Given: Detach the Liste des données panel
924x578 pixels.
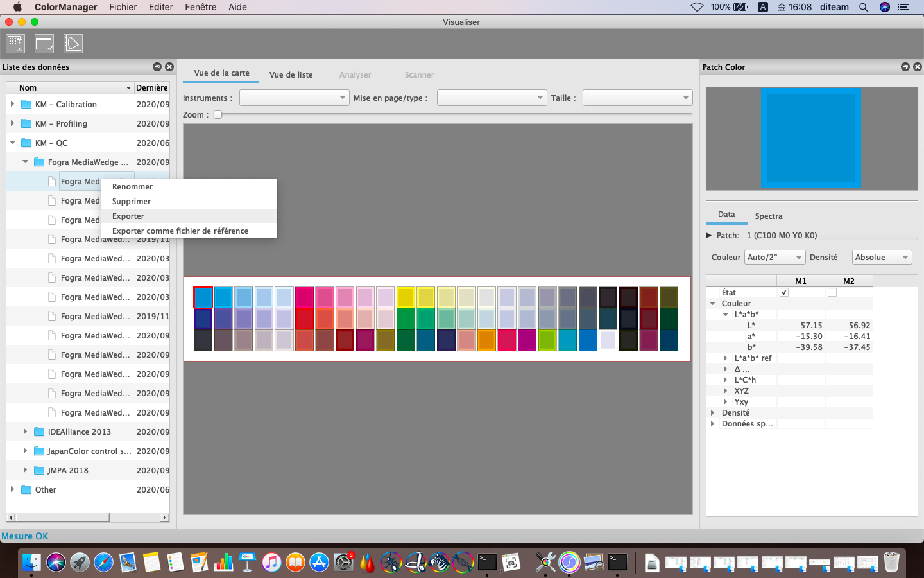Looking at the screenshot, I should click(x=157, y=67).
